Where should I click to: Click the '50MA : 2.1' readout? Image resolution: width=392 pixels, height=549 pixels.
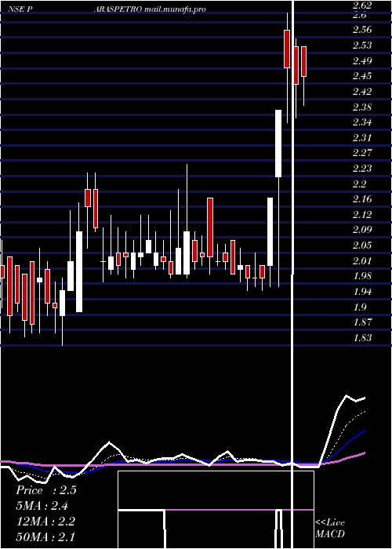45,536
